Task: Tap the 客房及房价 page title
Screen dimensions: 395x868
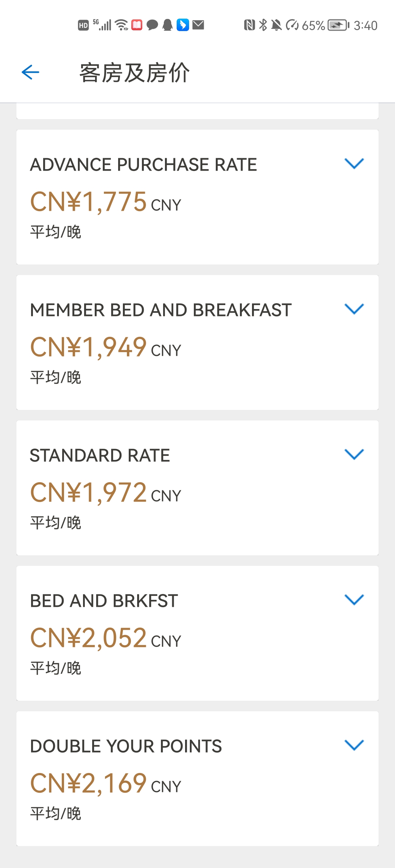Action: 135,72
